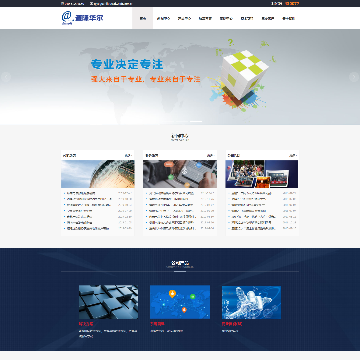Open the glass building card image
The height and width of the screenshot is (360, 360).
coord(98,174)
